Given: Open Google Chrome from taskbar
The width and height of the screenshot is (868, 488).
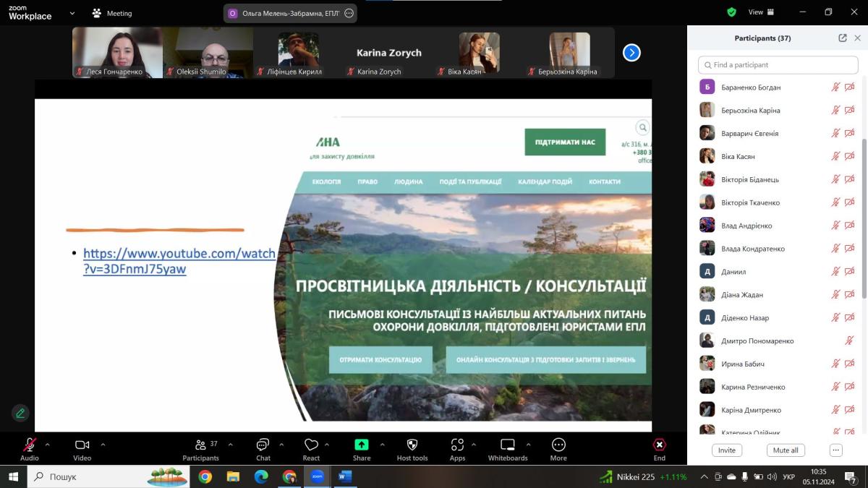Looking at the screenshot, I should pyautogui.click(x=205, y=477).
